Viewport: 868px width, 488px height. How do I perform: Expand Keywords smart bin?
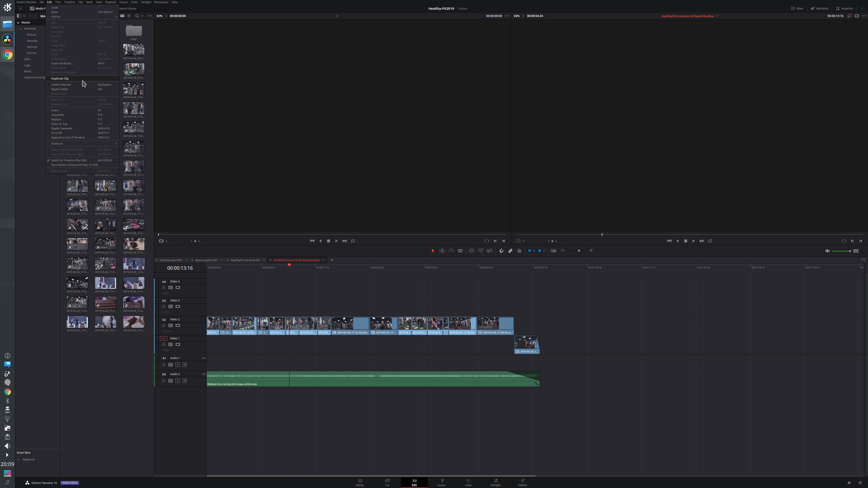(18, 459)
